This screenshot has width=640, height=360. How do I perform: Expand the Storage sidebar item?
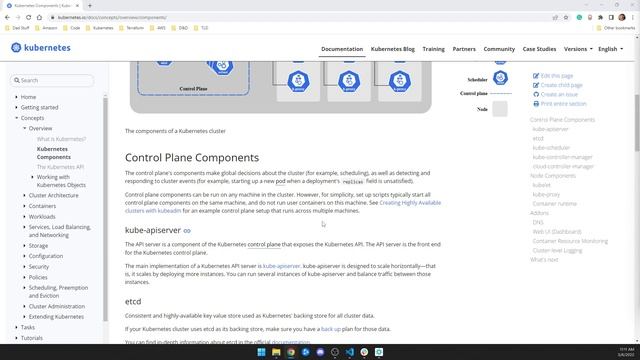pyautogui.click(x=24, y=246)
